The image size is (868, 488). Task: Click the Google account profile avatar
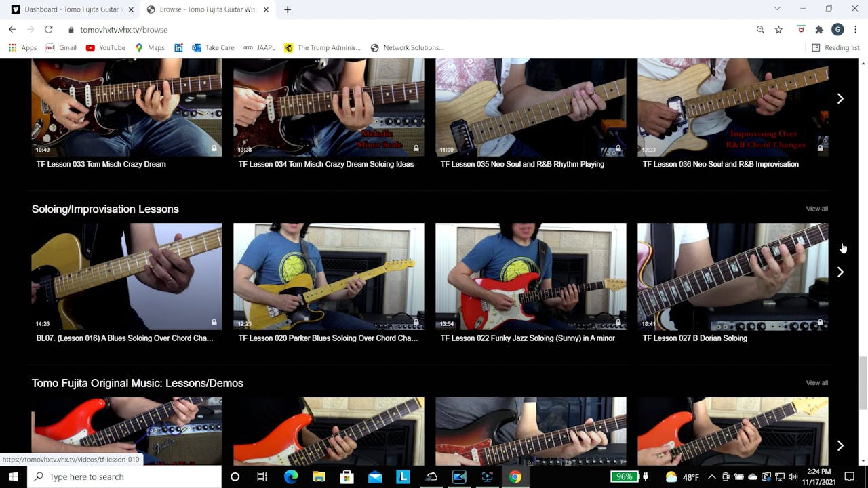click(x=837, y=30)
